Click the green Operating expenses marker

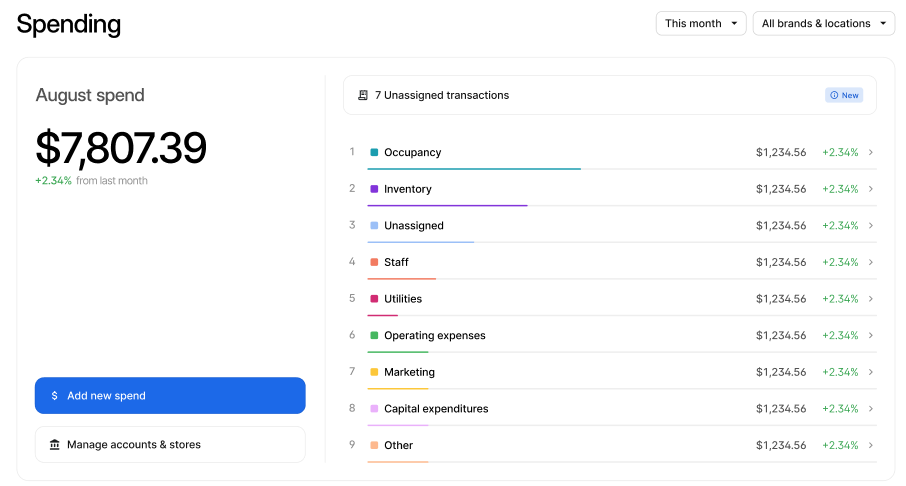tap(374, 336)
